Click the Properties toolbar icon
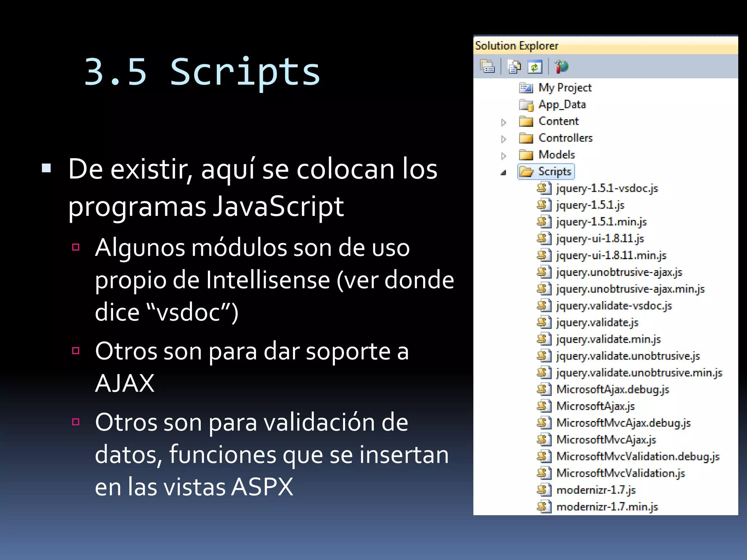747x560 pixels. click(487, 67)
